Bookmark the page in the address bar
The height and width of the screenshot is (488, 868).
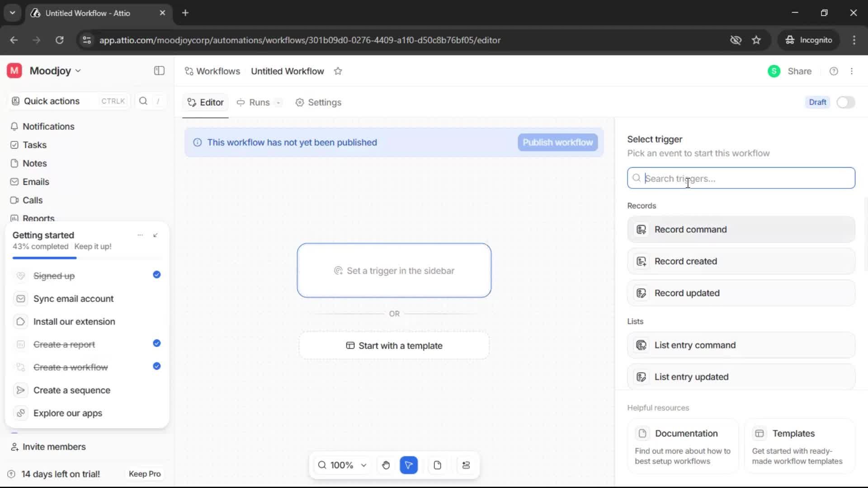[756, 40]
